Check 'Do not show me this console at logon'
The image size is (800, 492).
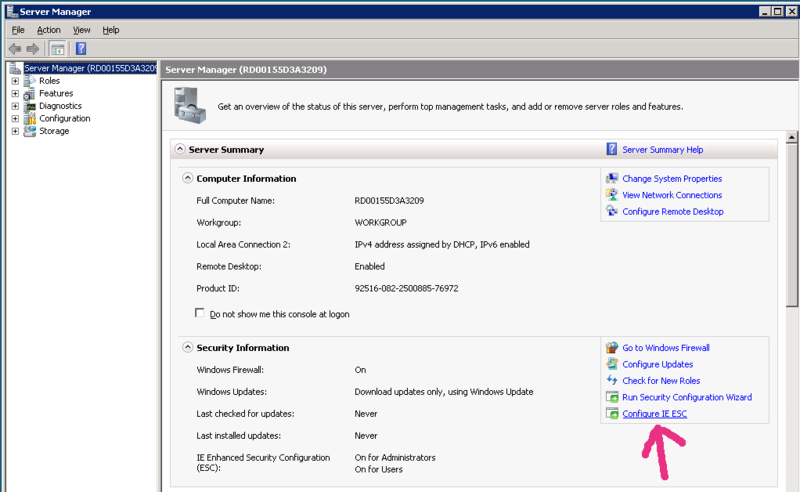[199, 313]
